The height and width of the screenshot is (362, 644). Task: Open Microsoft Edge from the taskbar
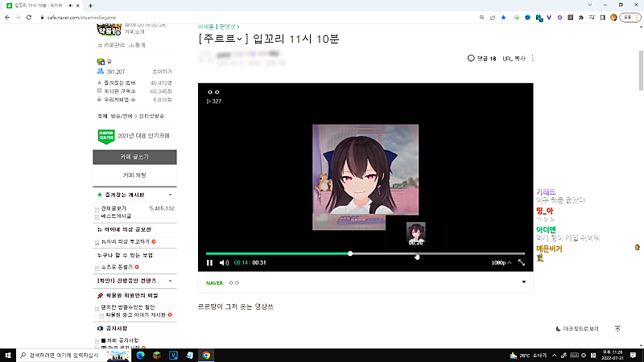(140, 355)
